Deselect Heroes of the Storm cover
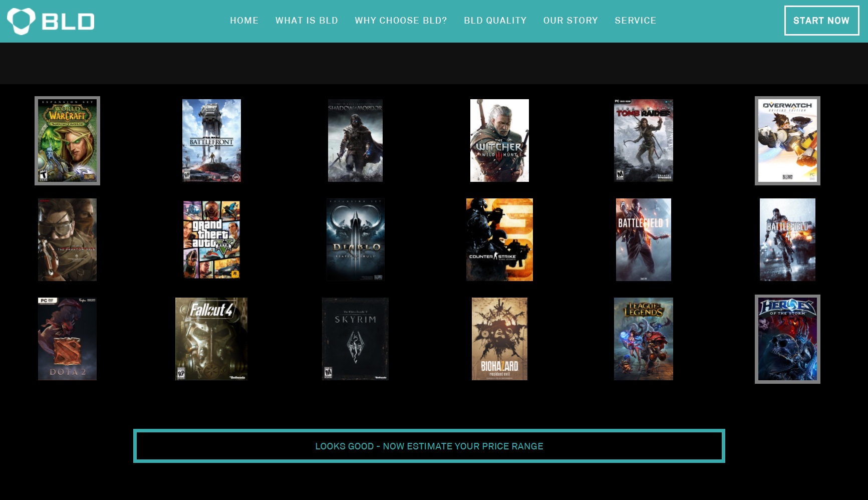868x500 pixels. pyautogui.click(x=787, y=339)
